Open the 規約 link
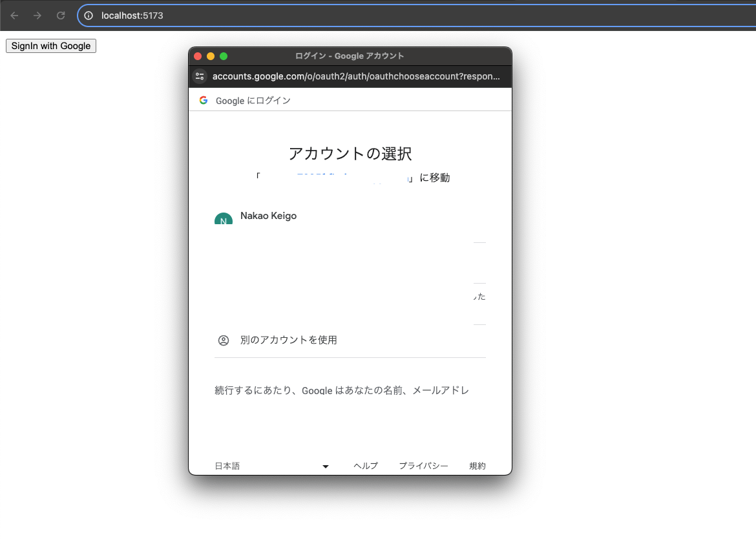The height and width of the screenshot is (544, 756). pyautogui.click(x=478, y=466)
